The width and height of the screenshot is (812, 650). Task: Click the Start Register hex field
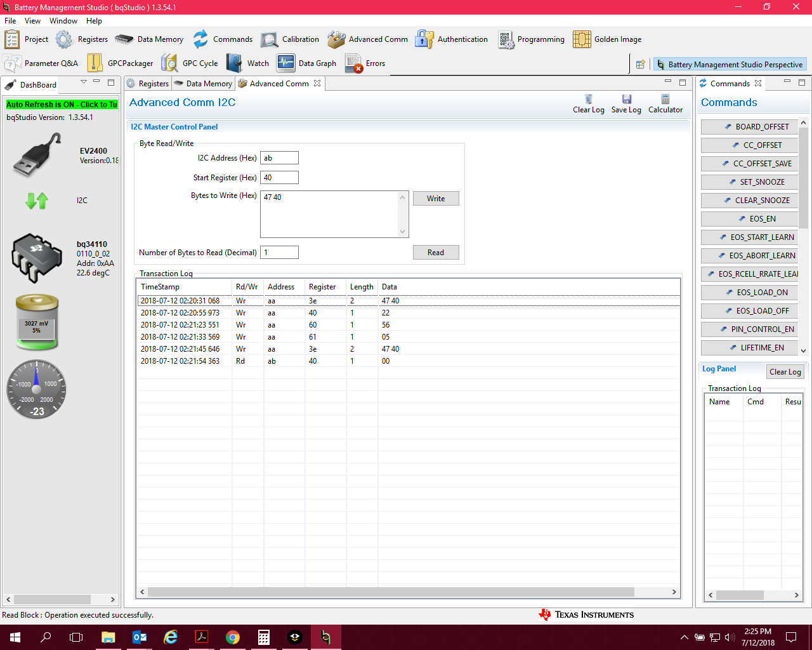pos(279,178)
